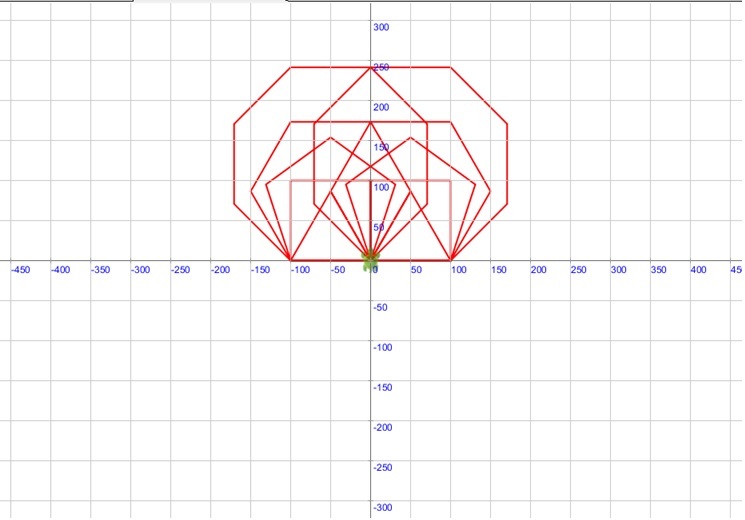Click the x-axis label -250

coord(180,270)
